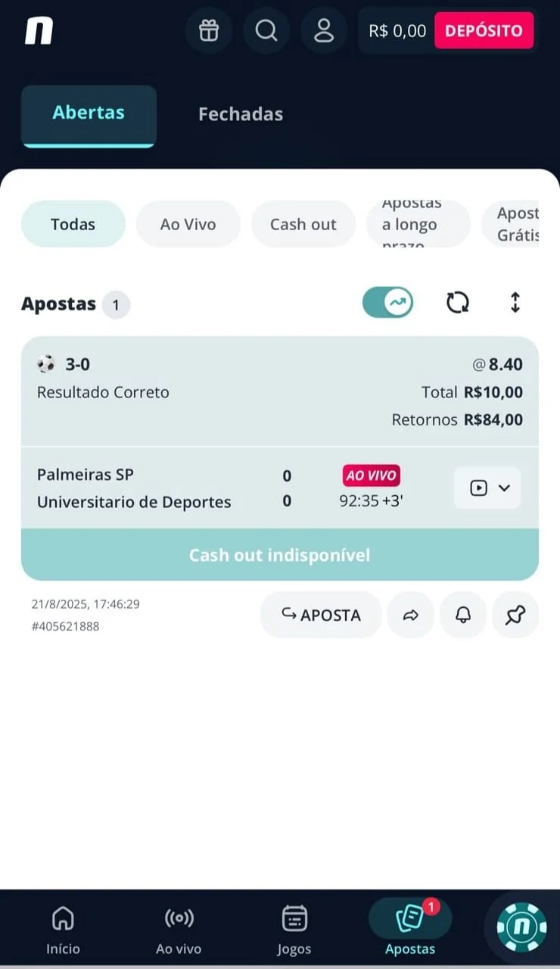Share the bet slip

410,615
